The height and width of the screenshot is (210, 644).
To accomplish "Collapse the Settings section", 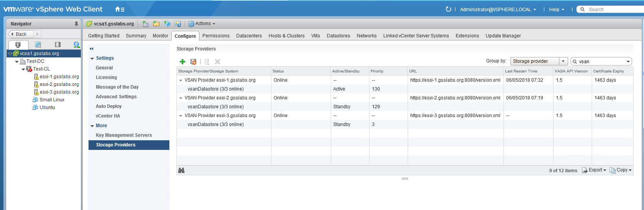I will pyautogui.click(x=92, y=59).
